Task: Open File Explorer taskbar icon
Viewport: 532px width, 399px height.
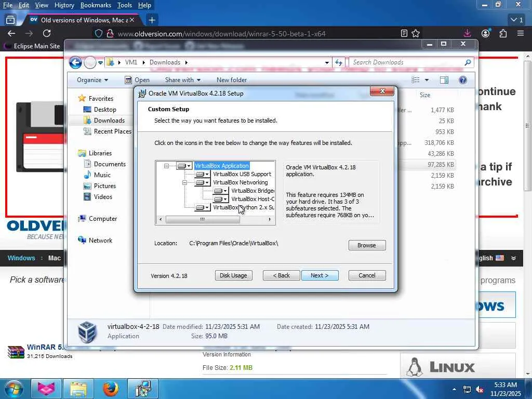Action: (79, 389)
